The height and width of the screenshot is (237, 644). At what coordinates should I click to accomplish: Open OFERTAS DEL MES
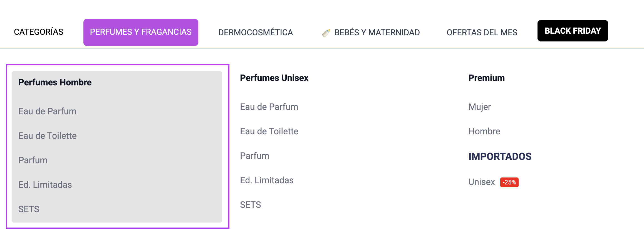(x=482, y=33)
